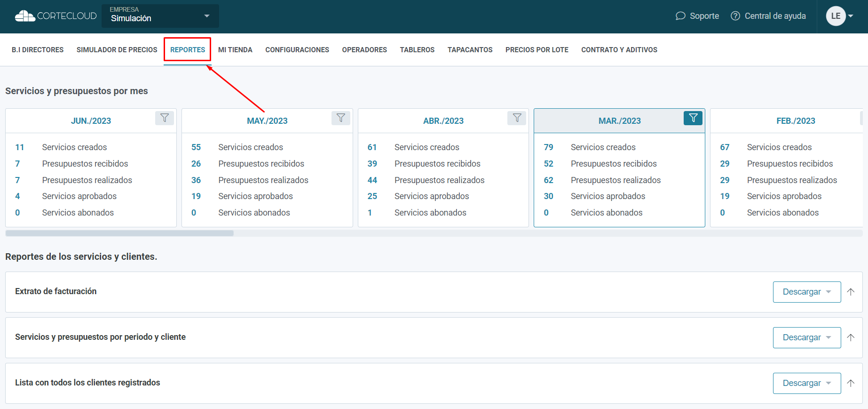Open Contrato y Aditivos tab

[x=619, y=50]
